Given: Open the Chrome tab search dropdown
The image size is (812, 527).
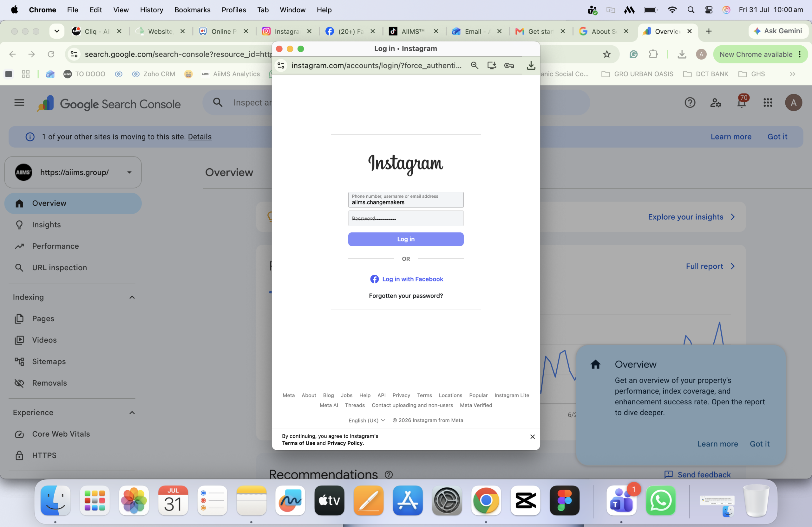Looking at the screenshot, I should click(57, 31).
